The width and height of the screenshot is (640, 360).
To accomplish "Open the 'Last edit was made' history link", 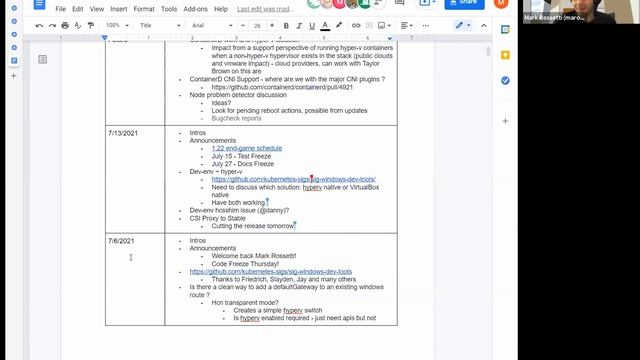I will click(x=265, y=9).
